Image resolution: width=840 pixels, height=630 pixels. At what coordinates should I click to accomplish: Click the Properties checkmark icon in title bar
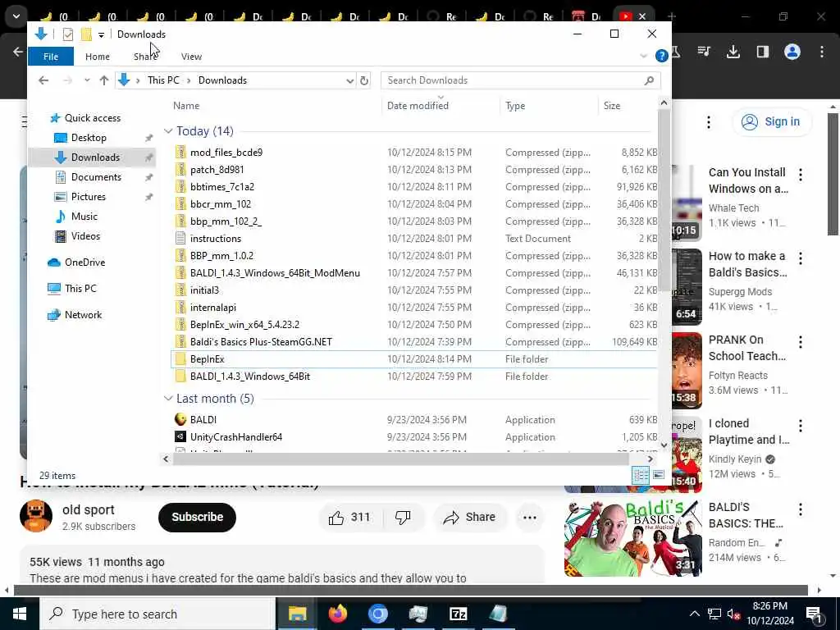click(x=68, y=34)
